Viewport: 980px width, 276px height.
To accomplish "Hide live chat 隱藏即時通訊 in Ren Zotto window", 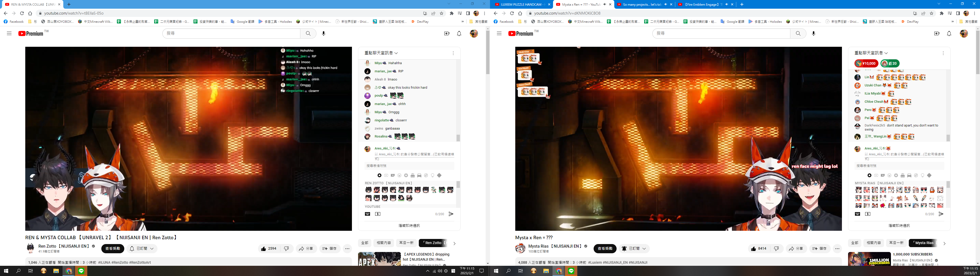I will 409,226.
